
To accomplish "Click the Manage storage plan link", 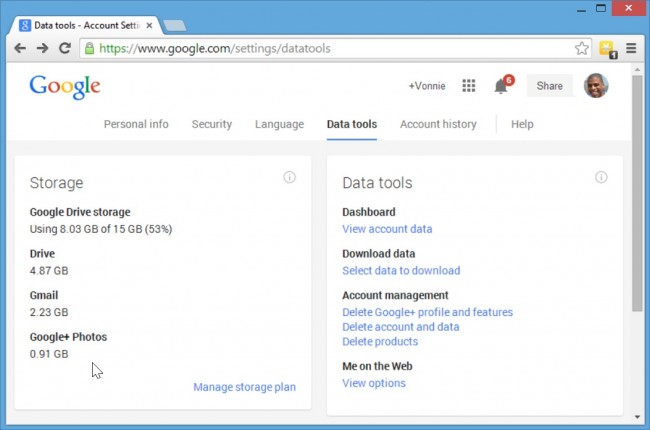I will coord(245,387).
